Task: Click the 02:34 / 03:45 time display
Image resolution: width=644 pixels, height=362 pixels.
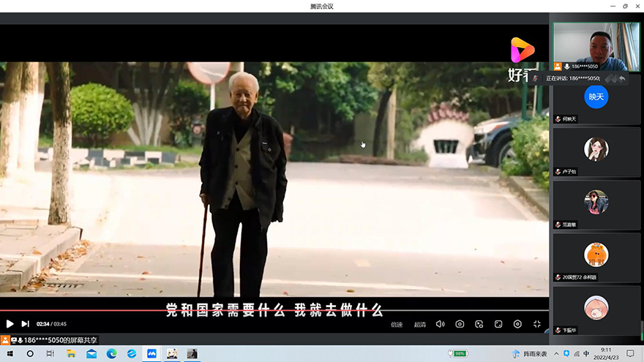Action: click(51, 324)
